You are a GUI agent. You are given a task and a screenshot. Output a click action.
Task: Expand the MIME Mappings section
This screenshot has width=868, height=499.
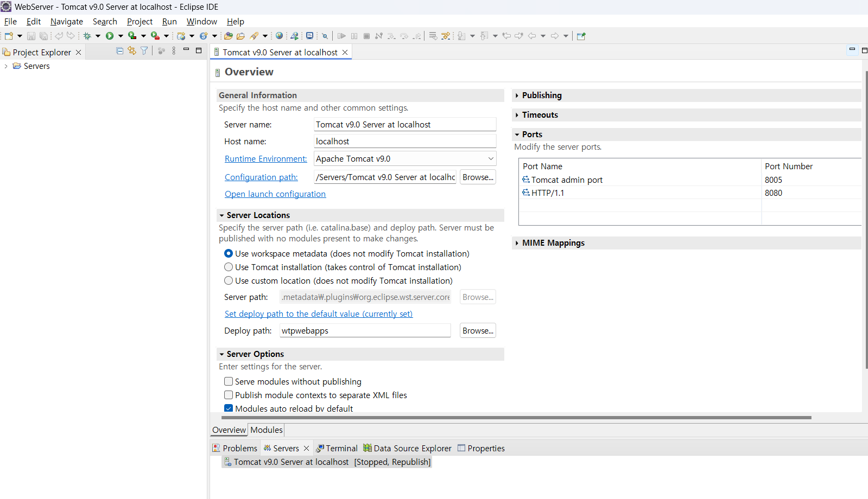[517, 243]
